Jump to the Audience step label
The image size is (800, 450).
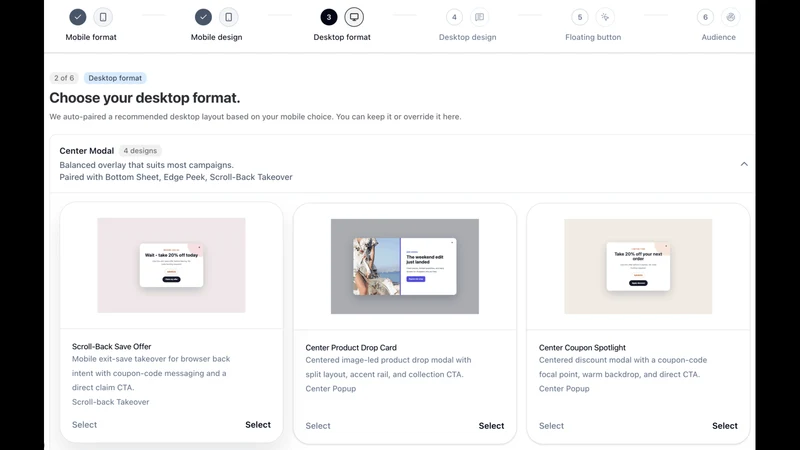pyautogui.click(x=718, y=37)
